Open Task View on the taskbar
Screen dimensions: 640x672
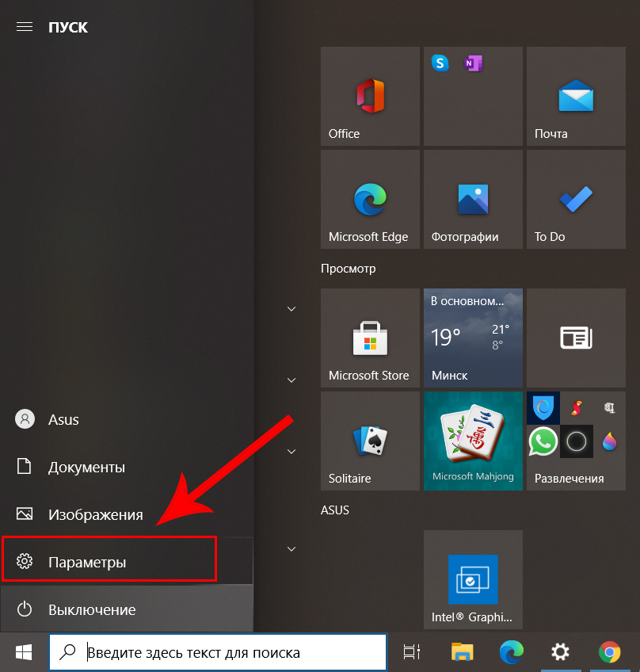click(x=411, y=652)
